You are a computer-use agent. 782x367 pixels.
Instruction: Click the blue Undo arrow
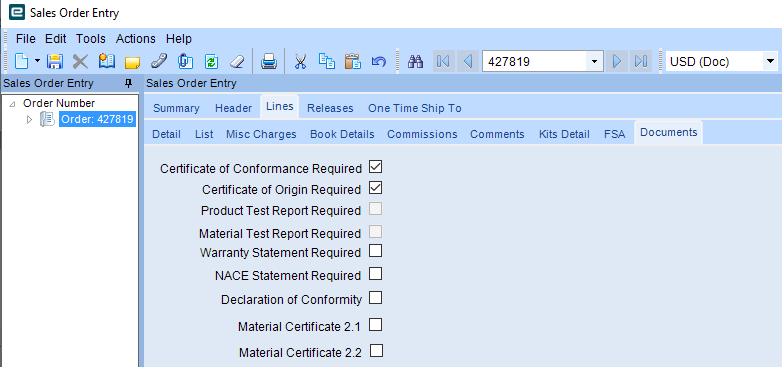click(x=379, y=61)
